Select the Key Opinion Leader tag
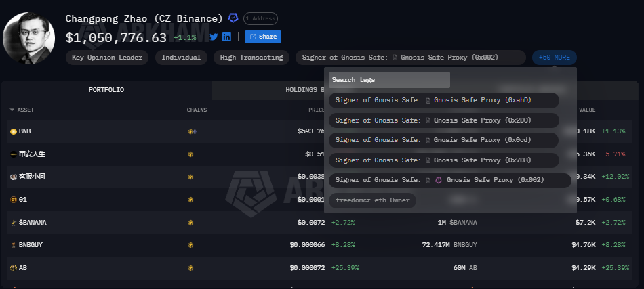The height and width of the screenshot is (289, 644). [107, 58]
